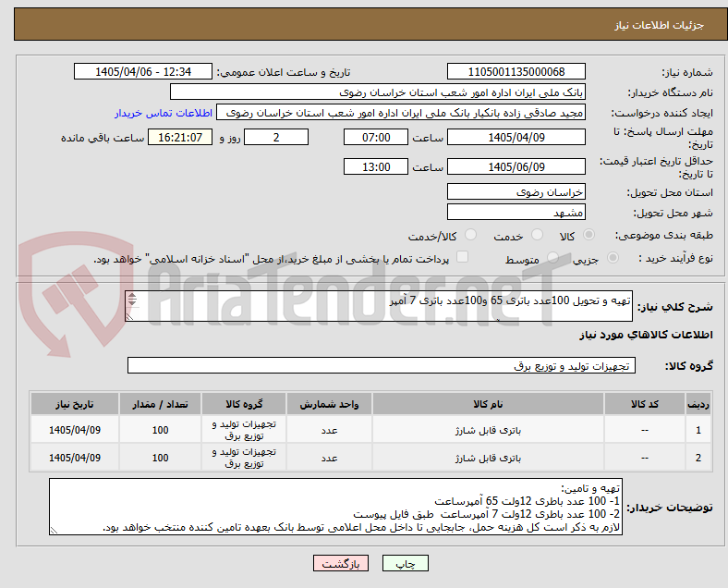Click the response deadline date 1405/04/09 field

pos(516,137)
